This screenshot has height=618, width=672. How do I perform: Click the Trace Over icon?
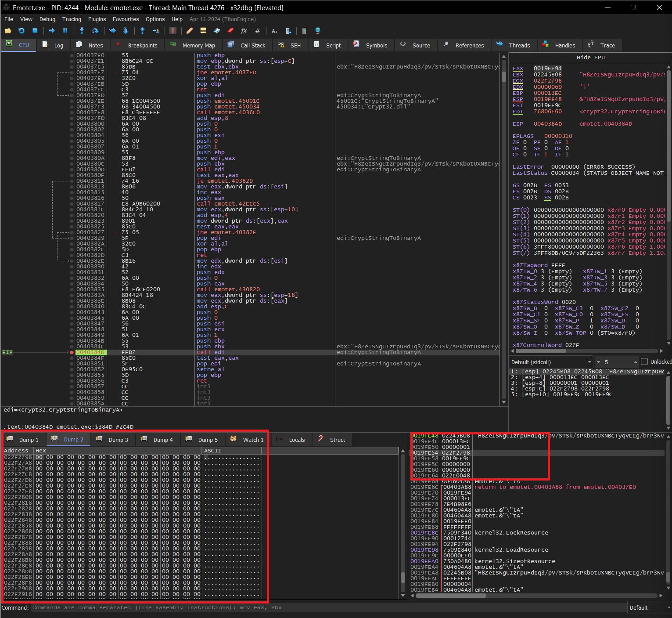tap(126, 31)
